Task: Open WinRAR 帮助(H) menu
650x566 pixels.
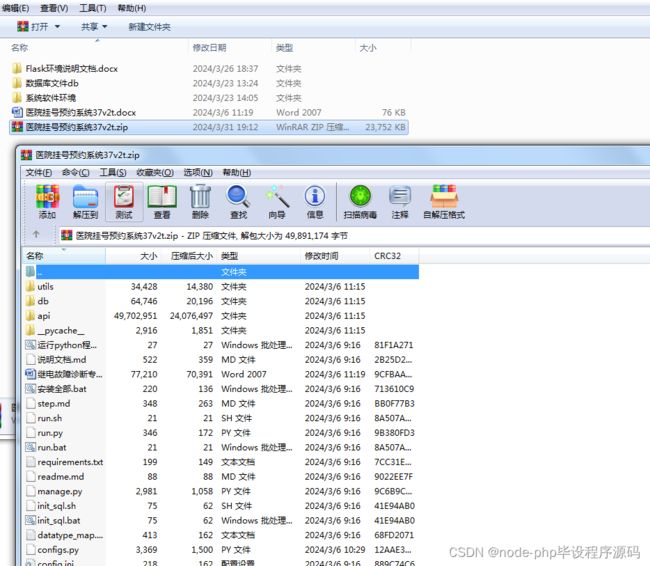Action: (237, 172)
